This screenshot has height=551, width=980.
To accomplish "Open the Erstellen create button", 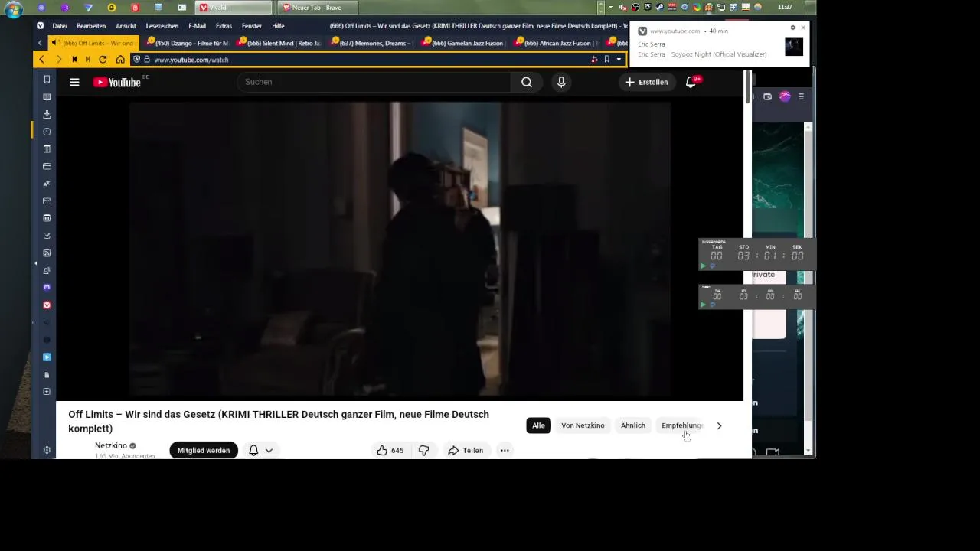I will (x=646, y=82).
